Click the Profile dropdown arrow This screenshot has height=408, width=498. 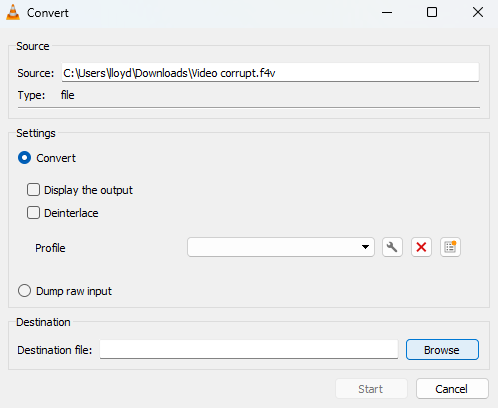click(x=365, y=247)
